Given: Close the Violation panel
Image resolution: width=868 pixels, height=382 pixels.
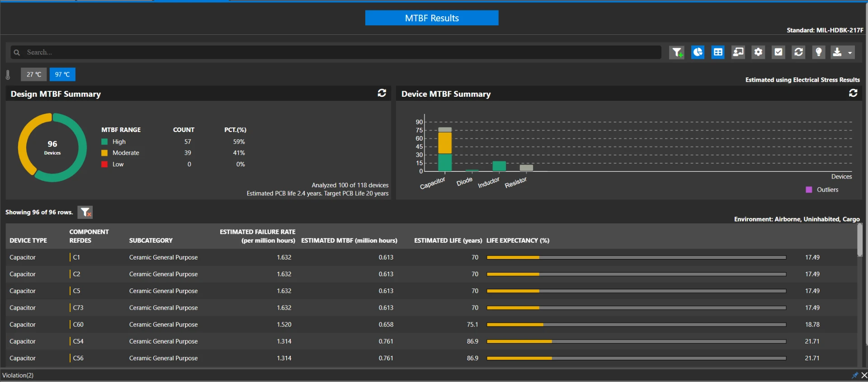Looking at the screenshot, I should pyautogui.click(x=864, y=375).
